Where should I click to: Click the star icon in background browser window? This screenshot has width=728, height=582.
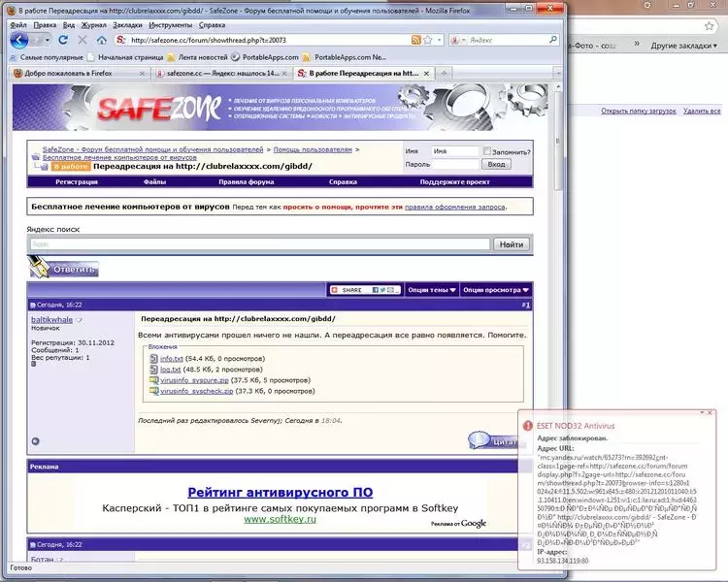(x=709, y=26)
